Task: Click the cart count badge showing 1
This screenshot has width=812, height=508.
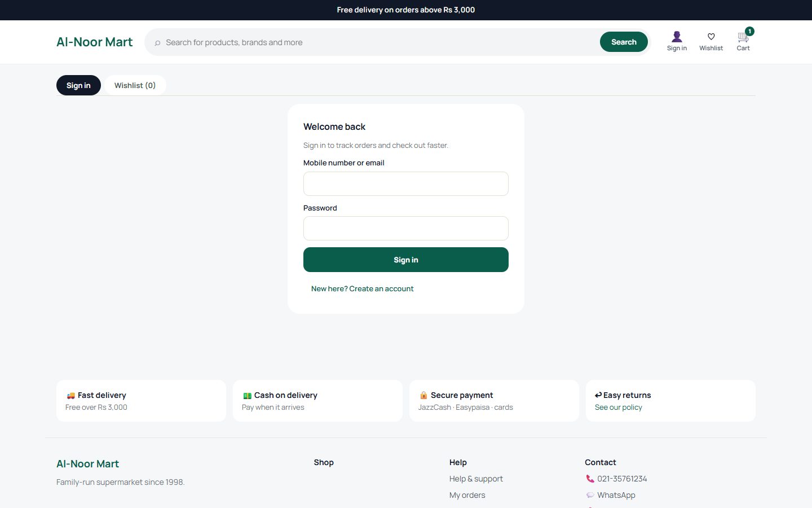Action: pos(749,31)
